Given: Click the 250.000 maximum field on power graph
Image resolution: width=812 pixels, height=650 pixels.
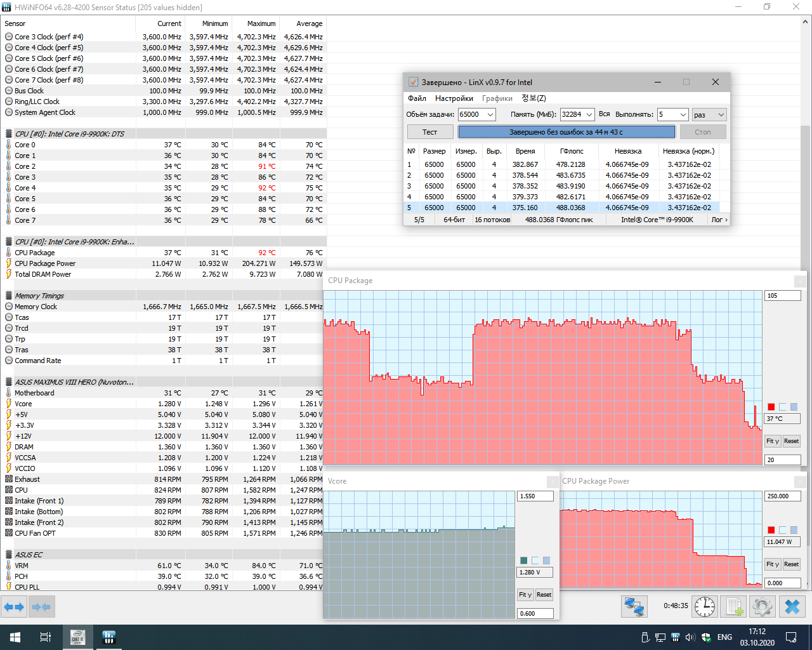Looking at the screenshot, I should click(782, 496).
